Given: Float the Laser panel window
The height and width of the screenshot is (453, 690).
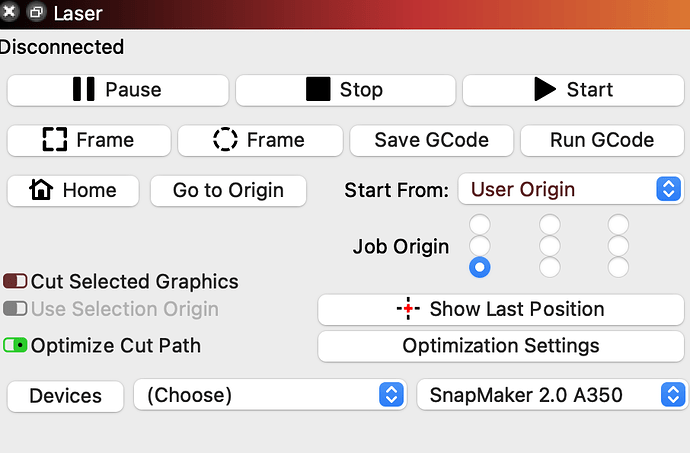Looking at the screenshot, I should (36, 12).
